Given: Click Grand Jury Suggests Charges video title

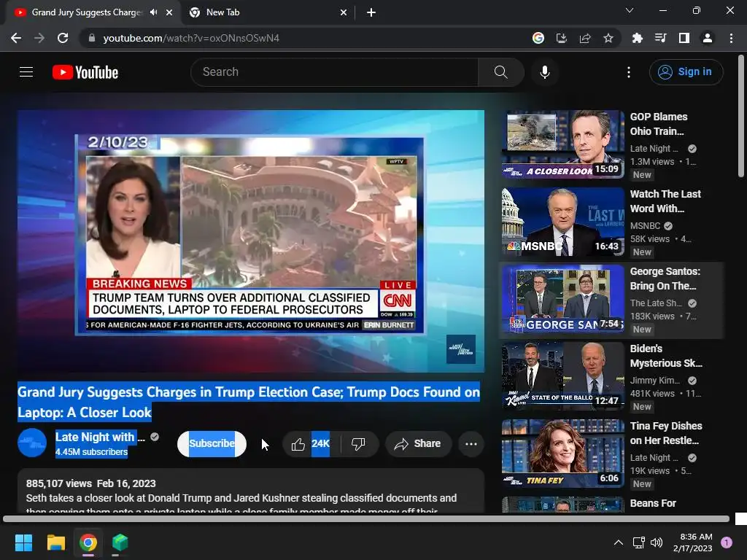Looking at the screenshot, I should (249, 402).
